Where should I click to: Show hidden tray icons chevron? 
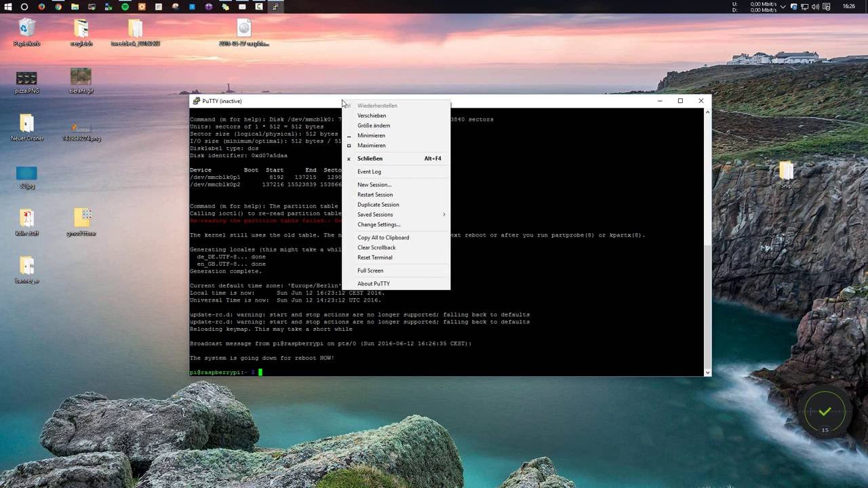point(783,7)
